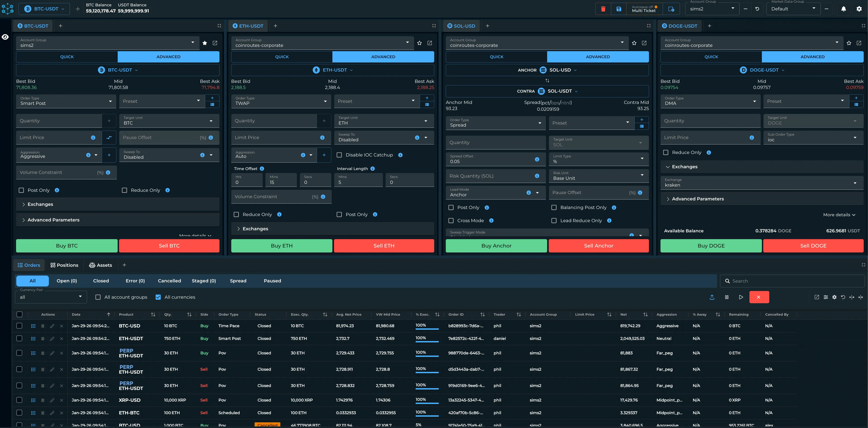Add preset with plus icon in ETH-USDT panel

[x=427, y=98]
